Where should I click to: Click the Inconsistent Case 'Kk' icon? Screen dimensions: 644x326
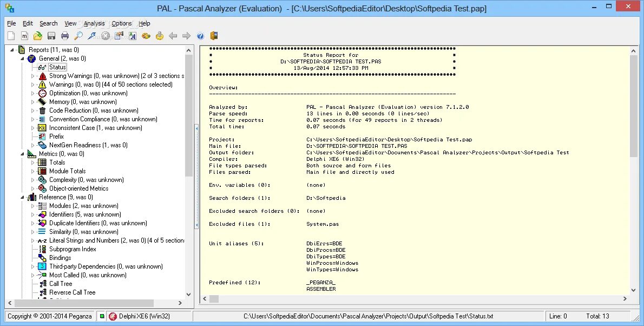pos(42,128)
